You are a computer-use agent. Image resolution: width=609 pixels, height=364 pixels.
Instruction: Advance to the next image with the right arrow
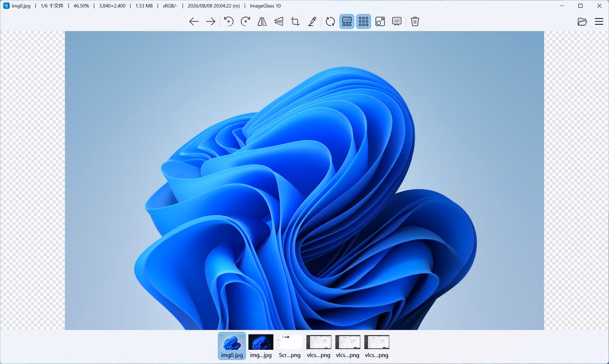(210, 21)
